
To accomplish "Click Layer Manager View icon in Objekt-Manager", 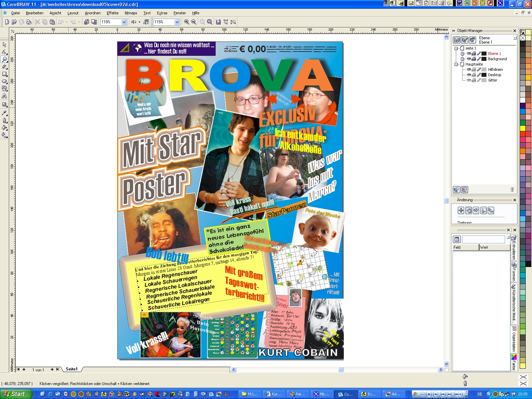I will [x=472, y=40].
